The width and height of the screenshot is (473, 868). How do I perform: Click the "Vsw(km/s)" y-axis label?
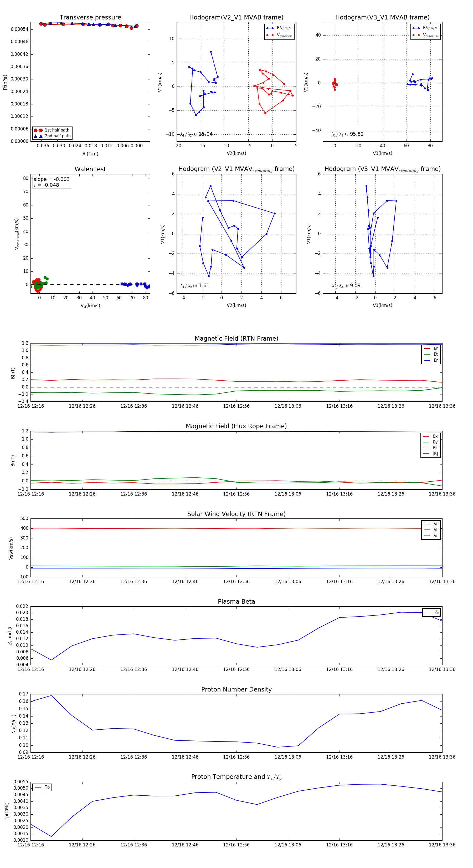pyautogui.click(x=11, y=549)
